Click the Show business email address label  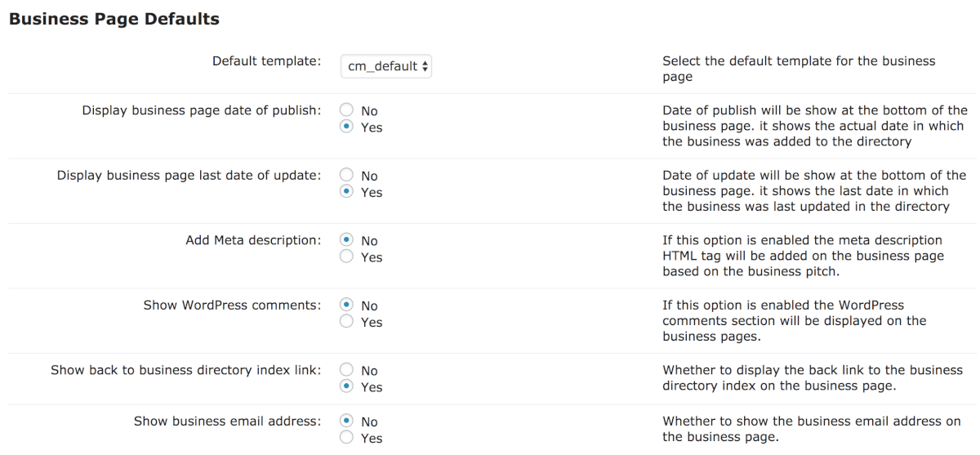227,421
